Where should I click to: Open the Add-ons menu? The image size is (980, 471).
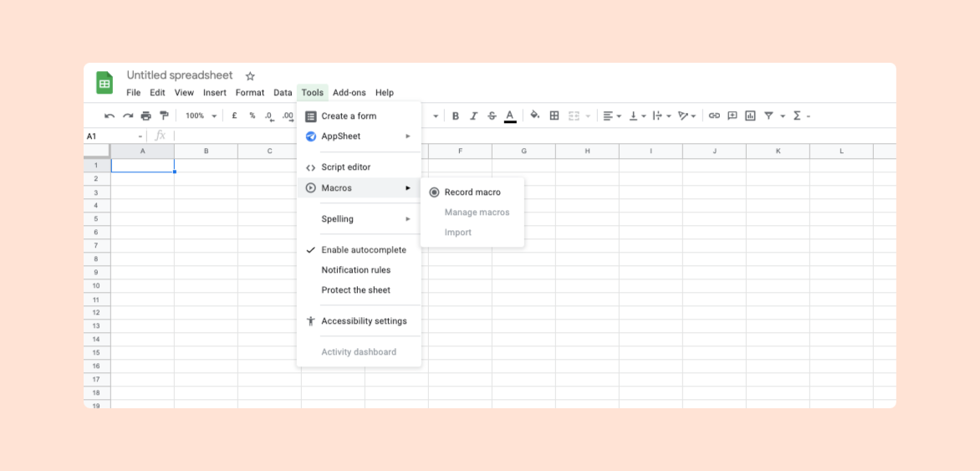click(350, 93)
